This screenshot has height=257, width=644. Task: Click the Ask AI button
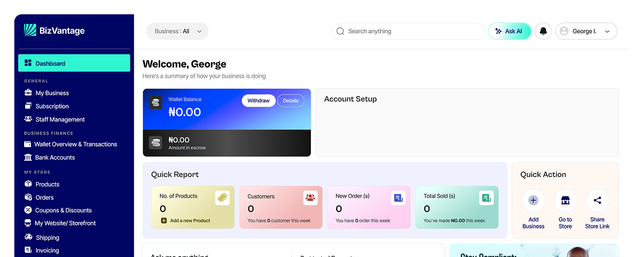coord(509,31)
